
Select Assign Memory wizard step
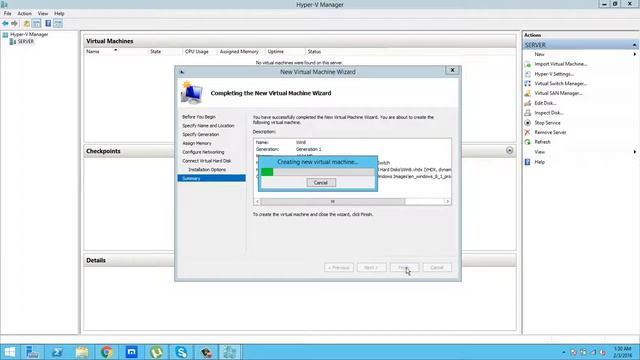point(197,143)
